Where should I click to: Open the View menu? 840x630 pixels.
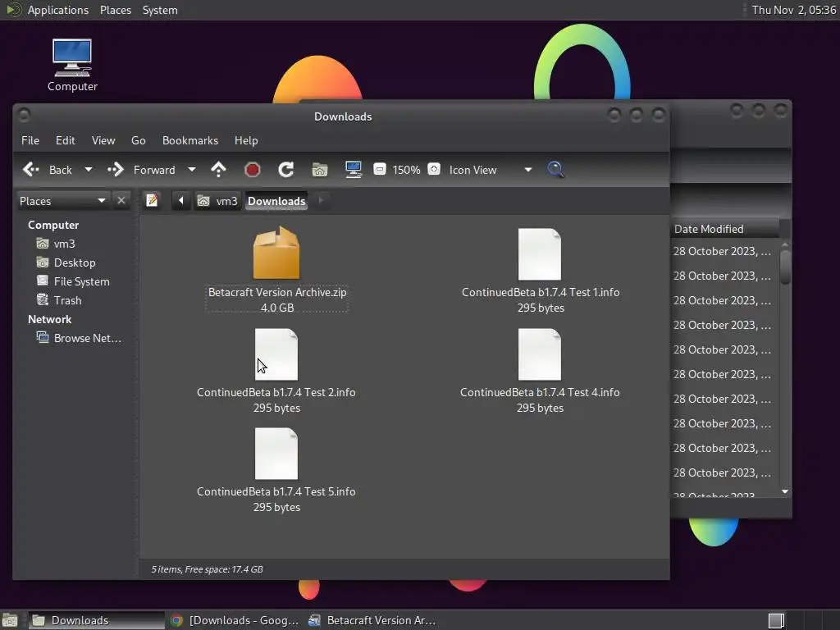coord(103,140)
